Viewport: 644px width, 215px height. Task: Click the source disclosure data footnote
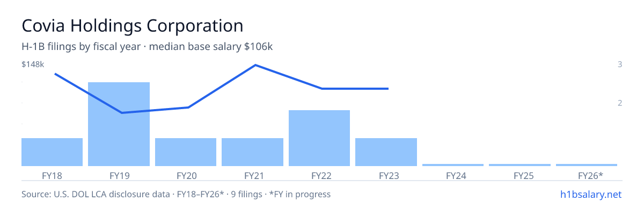[x=176, y=194]
